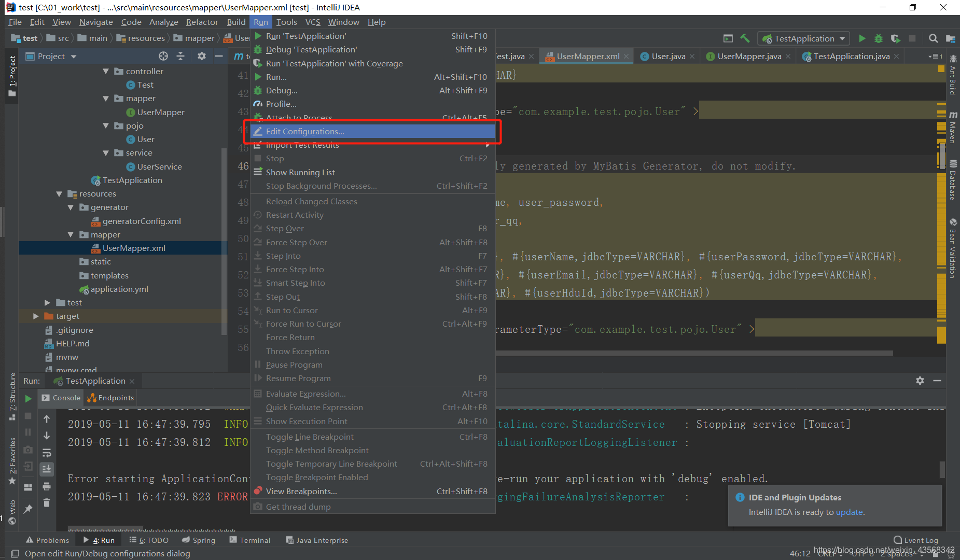The image size is (960, 560).
Task: Expand the target folder
Action: click(36, 316)
